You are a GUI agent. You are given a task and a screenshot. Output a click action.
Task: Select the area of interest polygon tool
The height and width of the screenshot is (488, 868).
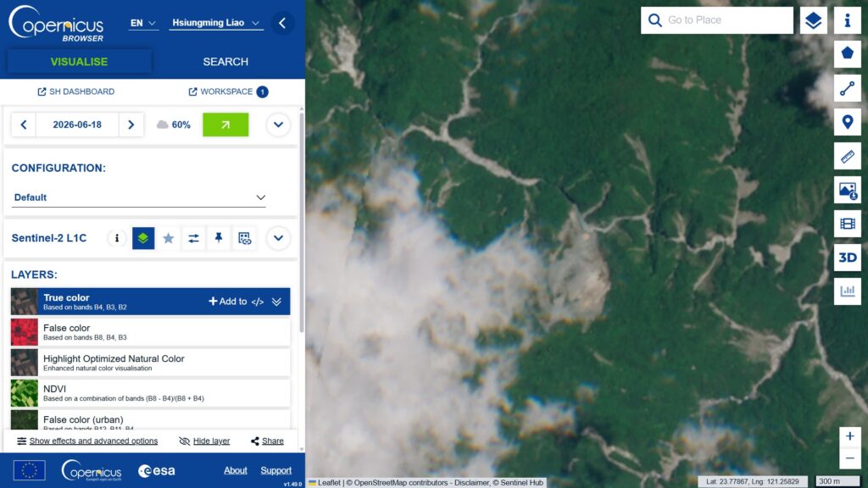point(847,53)
